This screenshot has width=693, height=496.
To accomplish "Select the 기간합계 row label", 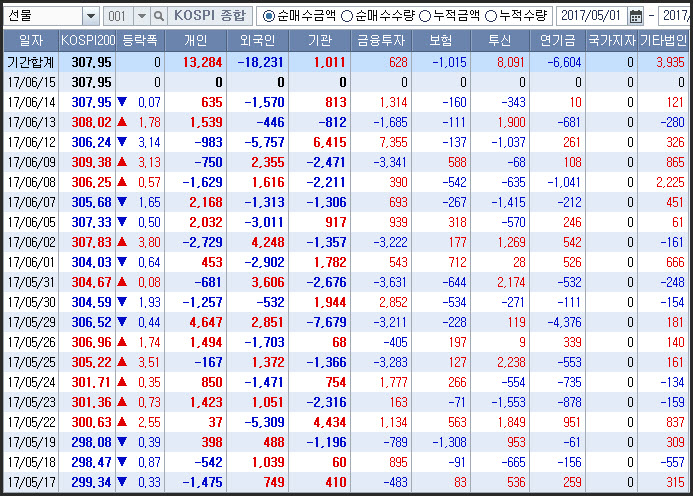I will point(30,62).
